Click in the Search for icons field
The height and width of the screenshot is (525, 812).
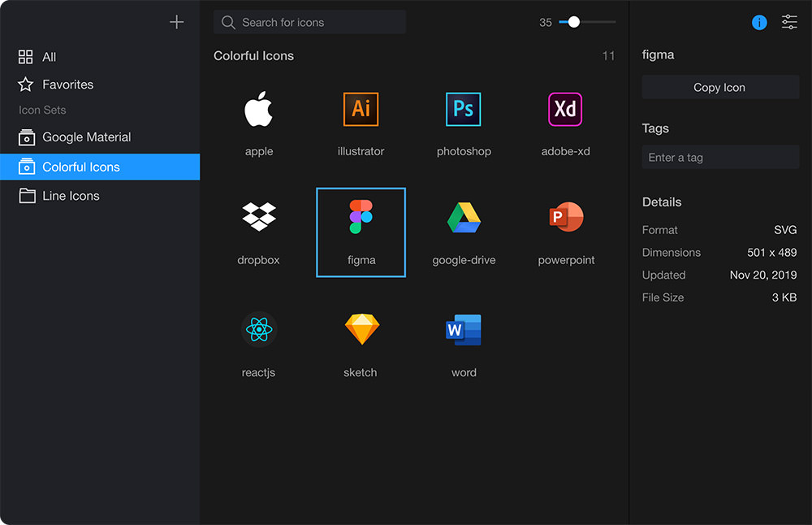309,22
